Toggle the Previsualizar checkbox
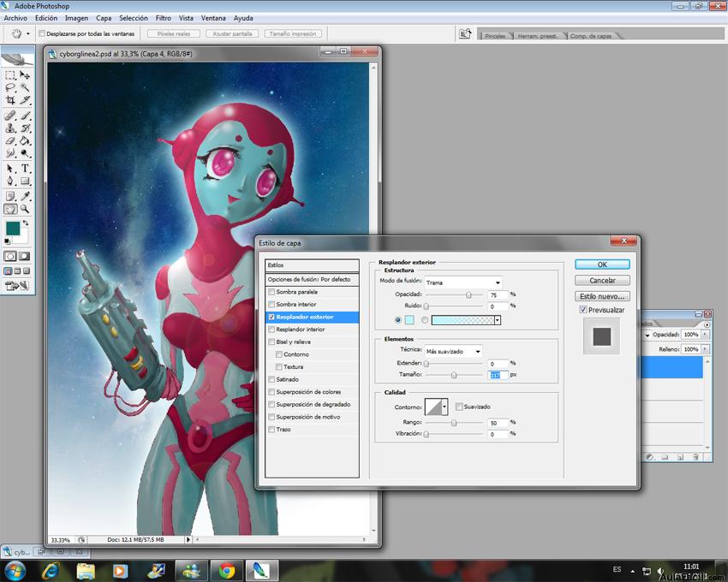Viewport: 728px width, 582px height. (583, 310)
